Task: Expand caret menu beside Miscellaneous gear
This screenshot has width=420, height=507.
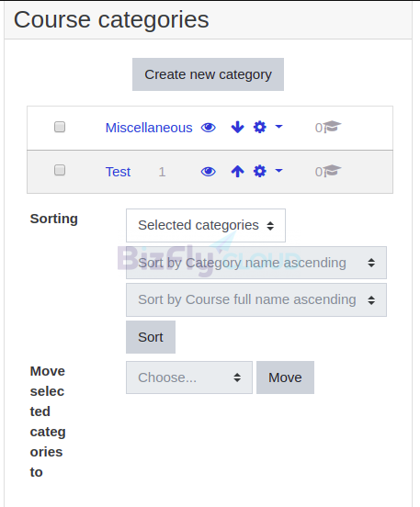Action: pos(278,127)
